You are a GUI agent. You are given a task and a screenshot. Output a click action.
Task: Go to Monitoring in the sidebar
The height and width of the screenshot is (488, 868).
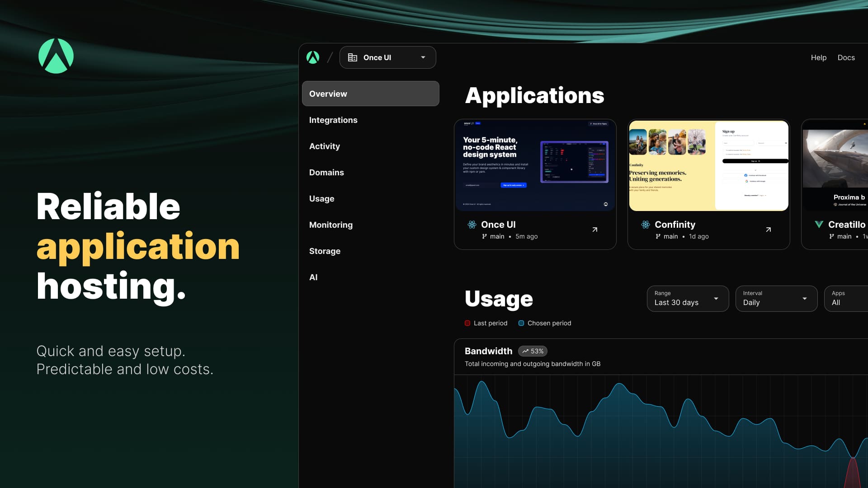coord(330,225)
